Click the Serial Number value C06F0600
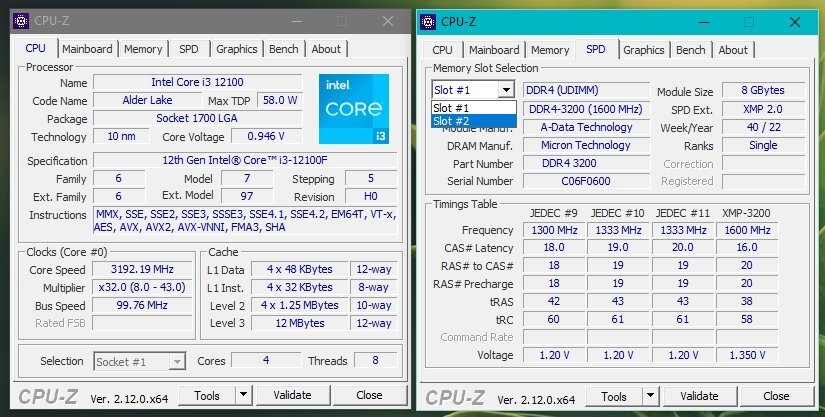 [586, 181]
